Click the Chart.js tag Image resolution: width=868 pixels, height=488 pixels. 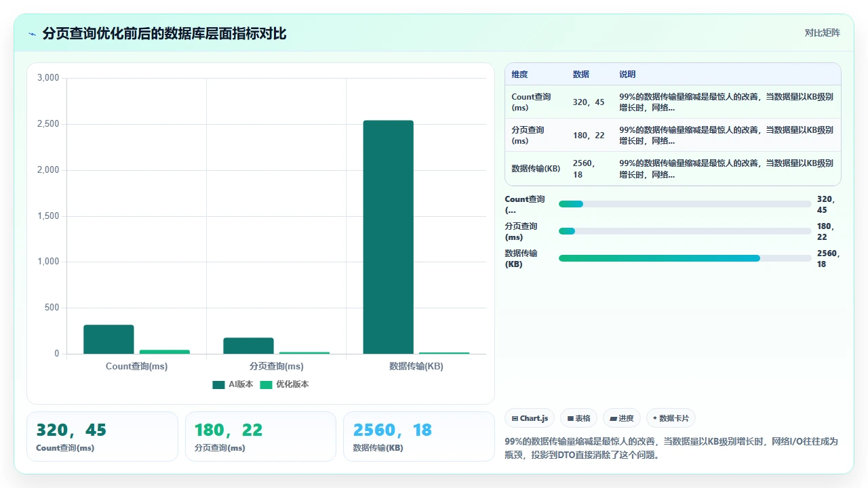pyautogui.click(x=530, y=418)
